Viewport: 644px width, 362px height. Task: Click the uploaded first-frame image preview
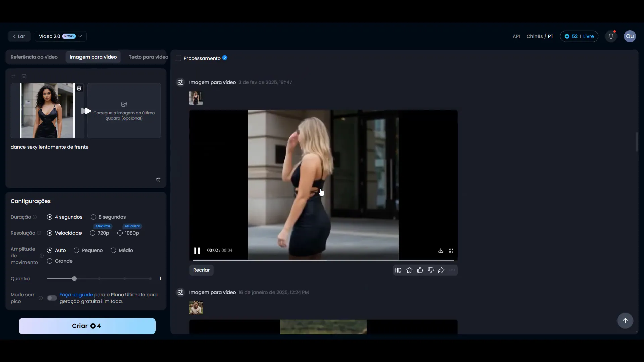click(47, 111)
